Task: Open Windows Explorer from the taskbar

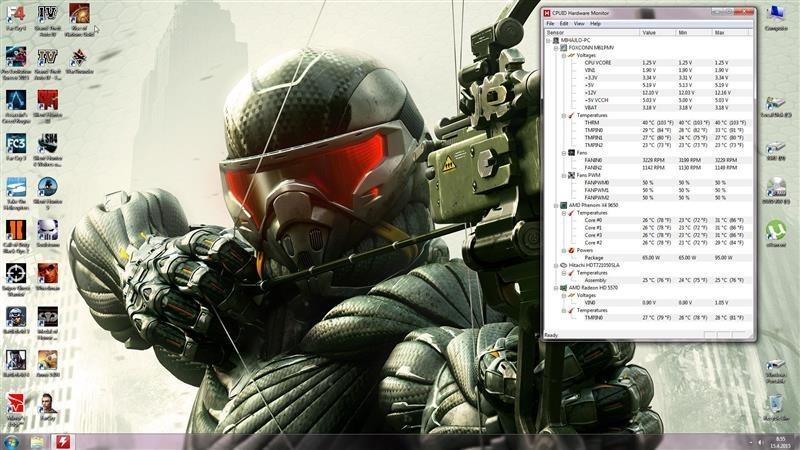Action: [x=38, y=442]
